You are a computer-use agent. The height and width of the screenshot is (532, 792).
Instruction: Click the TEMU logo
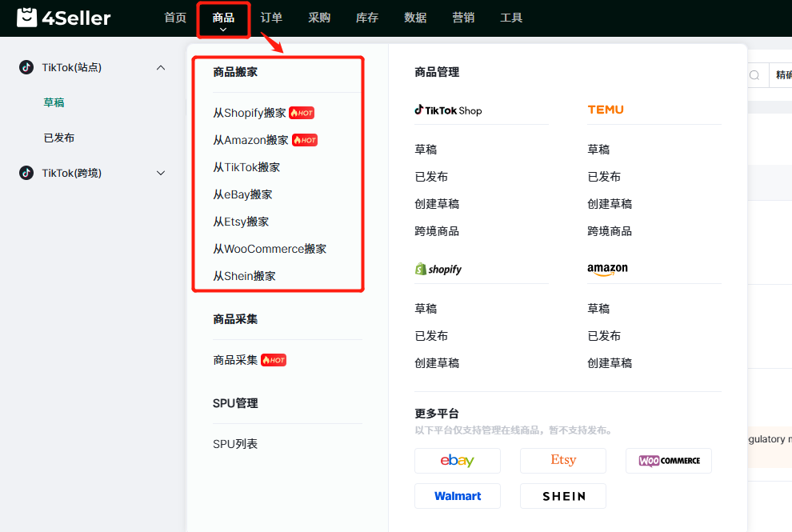606,110
